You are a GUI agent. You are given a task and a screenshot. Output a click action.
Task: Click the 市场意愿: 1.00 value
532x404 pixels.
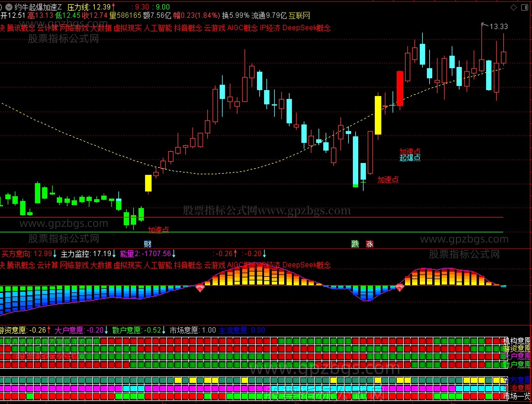pos(193,330)
